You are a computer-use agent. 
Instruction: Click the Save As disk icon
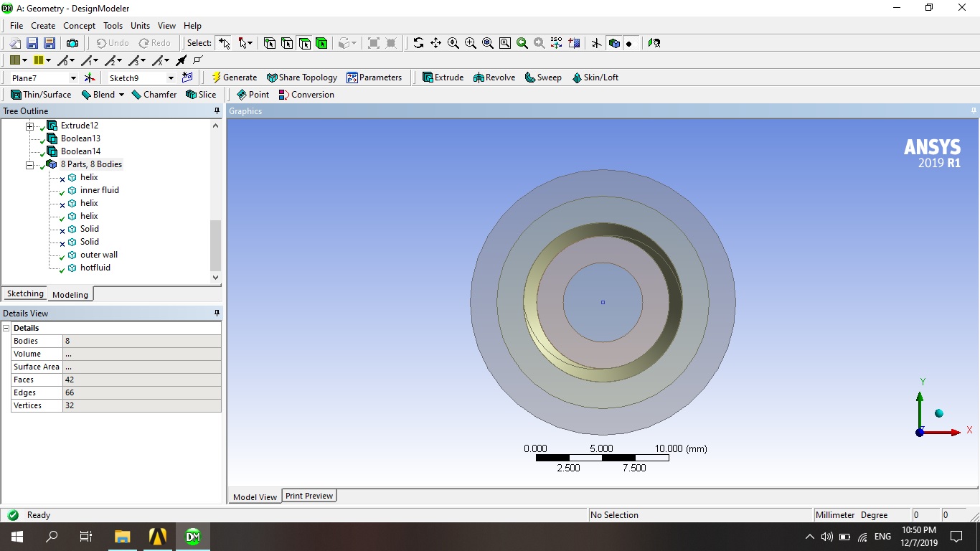pyautogui.click(x=50, y=43)
